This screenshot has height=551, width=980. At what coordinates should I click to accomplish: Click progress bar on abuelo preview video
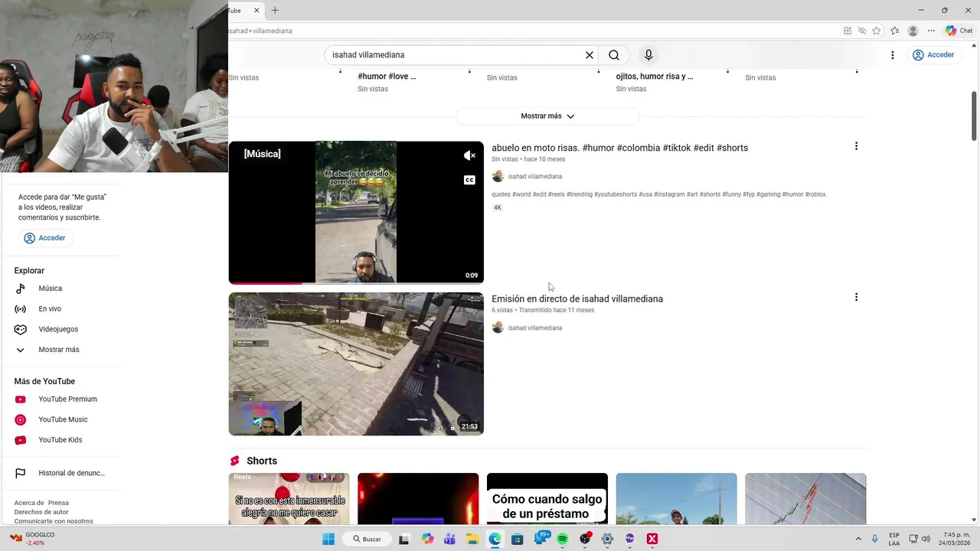(x=356, y=283)
